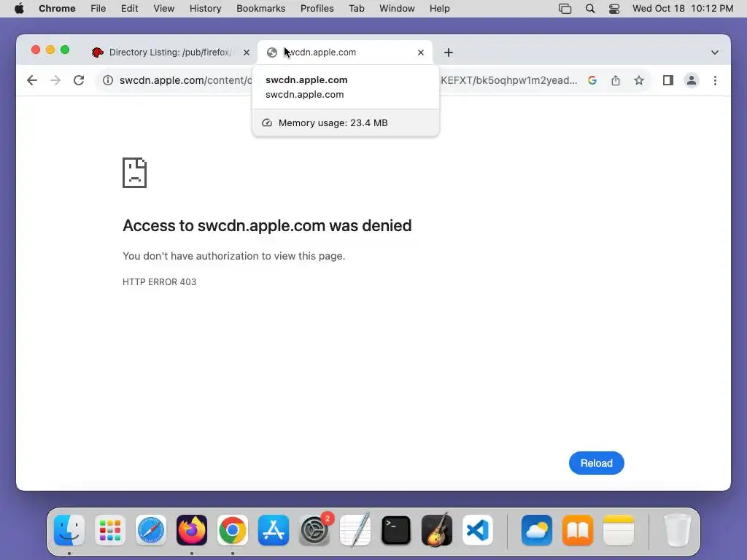747x560 pixels.
Task: Reload the page via toolbar icon
Action: coord(79,80)
